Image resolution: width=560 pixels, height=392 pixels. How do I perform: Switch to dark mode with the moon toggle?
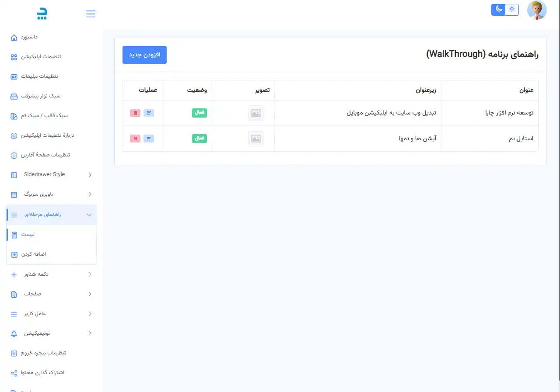(498, 10)
